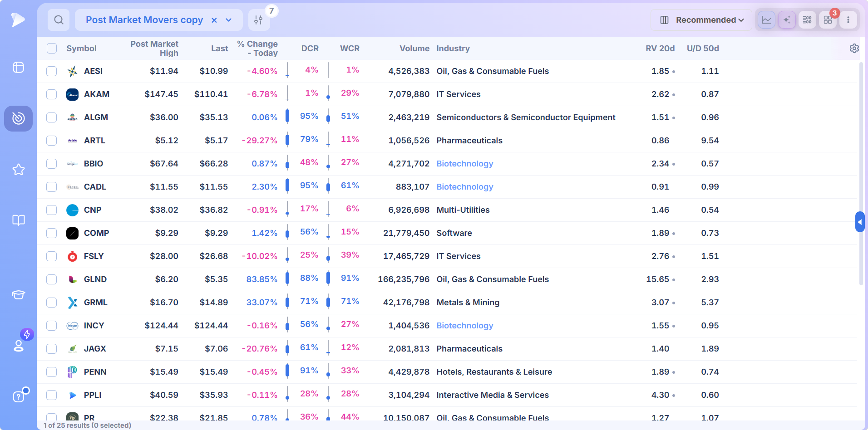Click the Post Market Movers copy title
The width and height of the screenshot is (868, 430).
click(144, 20)
